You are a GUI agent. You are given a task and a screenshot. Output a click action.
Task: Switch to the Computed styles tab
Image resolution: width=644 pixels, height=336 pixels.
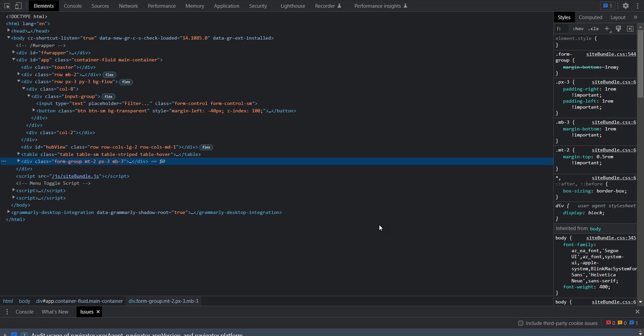590,17
